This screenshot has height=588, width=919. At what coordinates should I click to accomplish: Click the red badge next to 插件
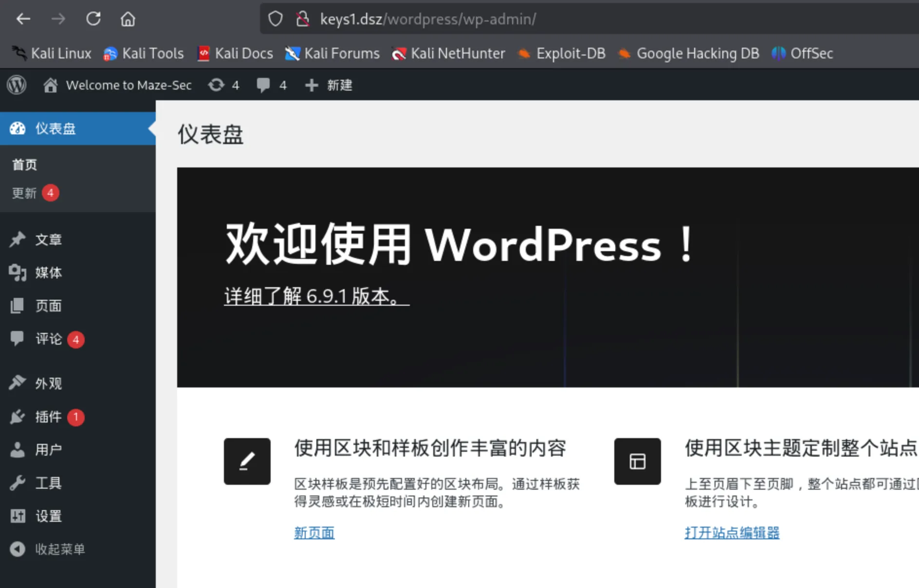[x=76, y=417]
